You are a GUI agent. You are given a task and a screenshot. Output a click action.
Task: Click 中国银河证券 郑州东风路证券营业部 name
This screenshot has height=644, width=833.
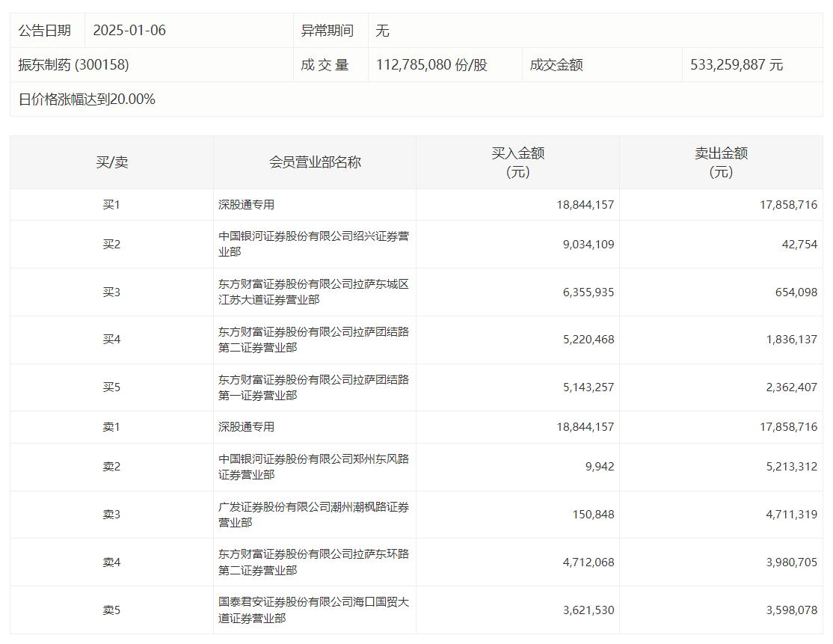tap(313, 467)
